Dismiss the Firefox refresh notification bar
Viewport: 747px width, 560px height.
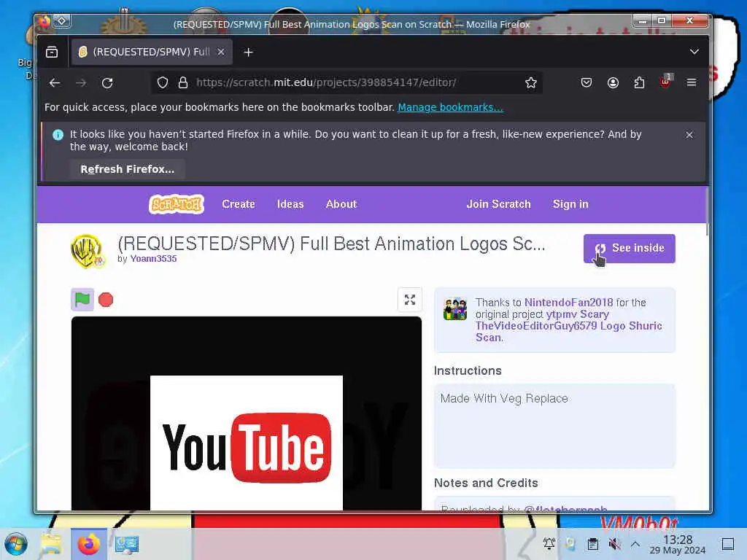[689, 135]
